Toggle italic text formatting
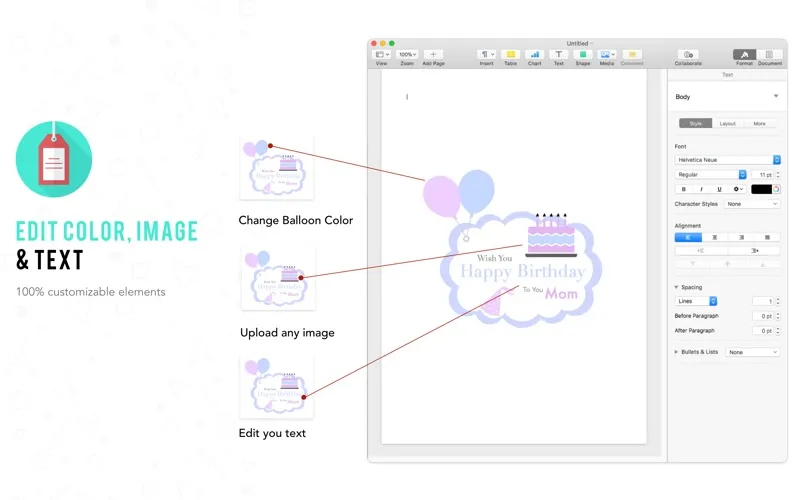 pos(701,188)
